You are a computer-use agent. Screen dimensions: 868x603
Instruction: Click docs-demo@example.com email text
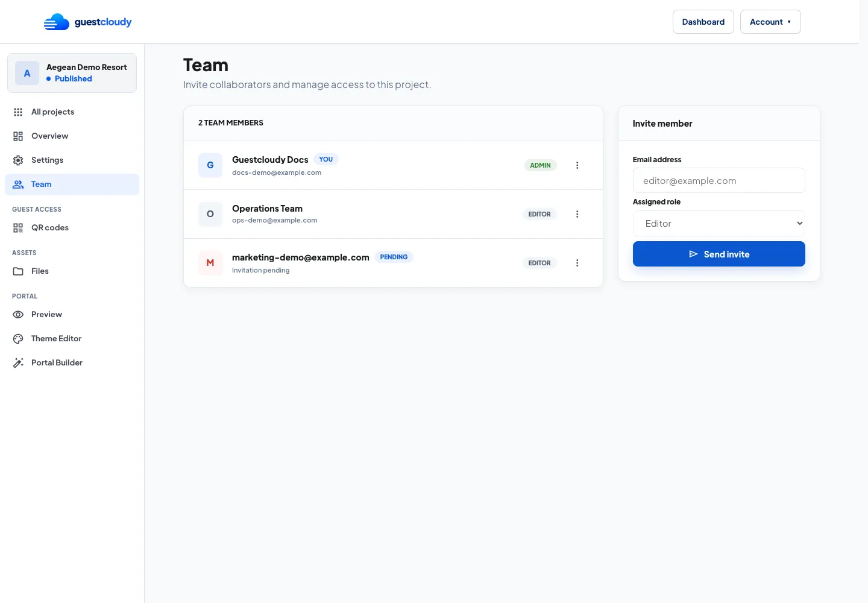tap(277, 172)
